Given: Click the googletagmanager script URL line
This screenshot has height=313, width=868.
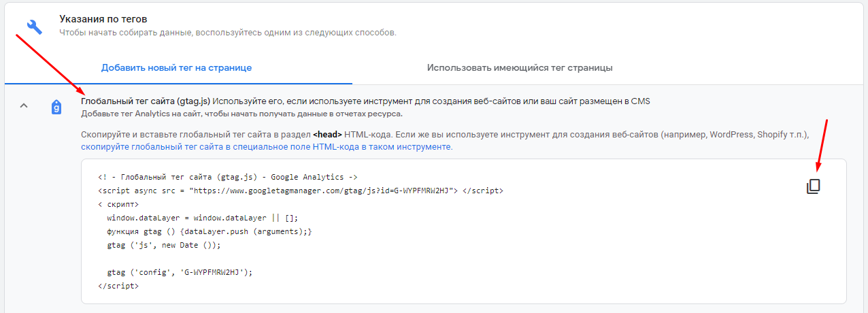Looking at the screenshot, I should pyautogui.click(x=300, y=191).
